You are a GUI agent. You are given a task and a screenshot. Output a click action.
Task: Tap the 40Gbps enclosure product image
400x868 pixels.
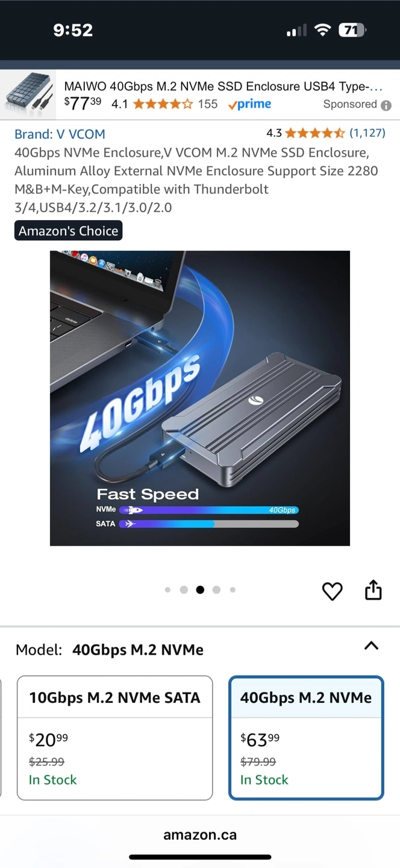200,398
